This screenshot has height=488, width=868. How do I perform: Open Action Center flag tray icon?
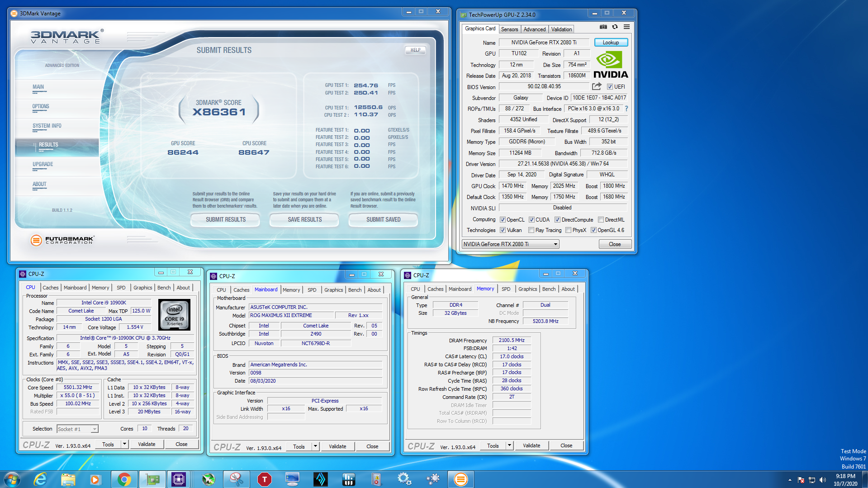801,480
